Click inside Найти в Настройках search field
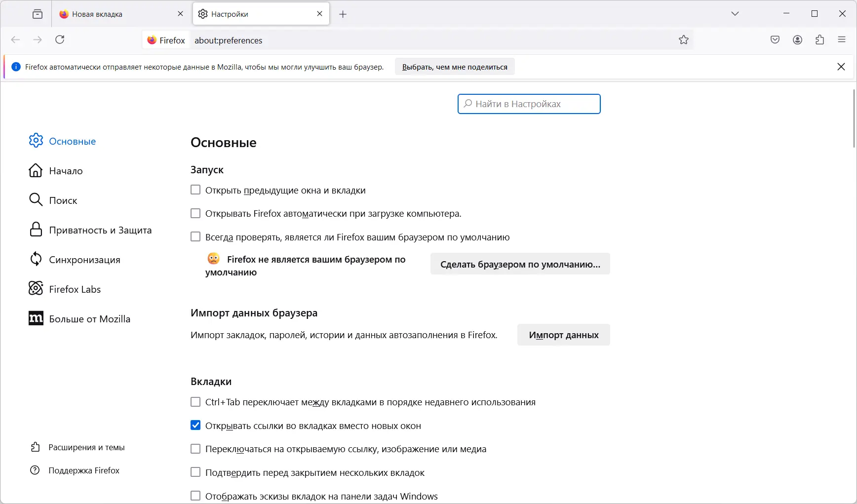 pos(529,104)
